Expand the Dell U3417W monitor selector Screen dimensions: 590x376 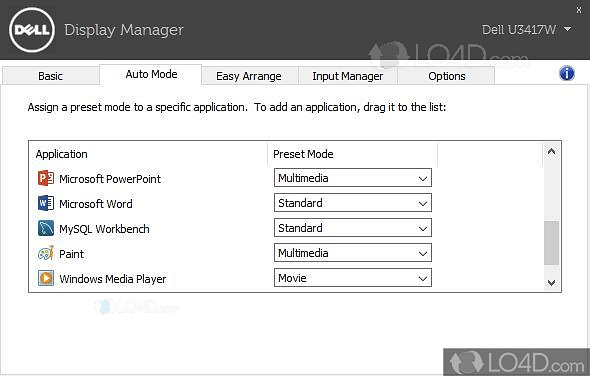pyautogui.click(x=527, y=29)
